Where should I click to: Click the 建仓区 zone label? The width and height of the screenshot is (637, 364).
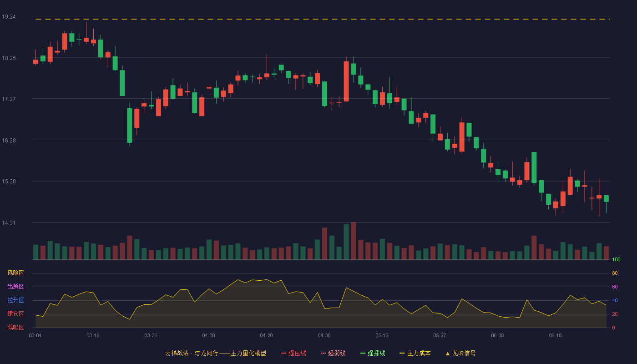tap(15, 314)
